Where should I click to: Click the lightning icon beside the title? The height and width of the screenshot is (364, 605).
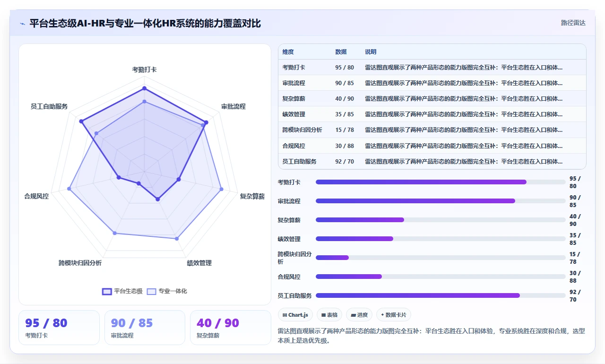(23, 24)
